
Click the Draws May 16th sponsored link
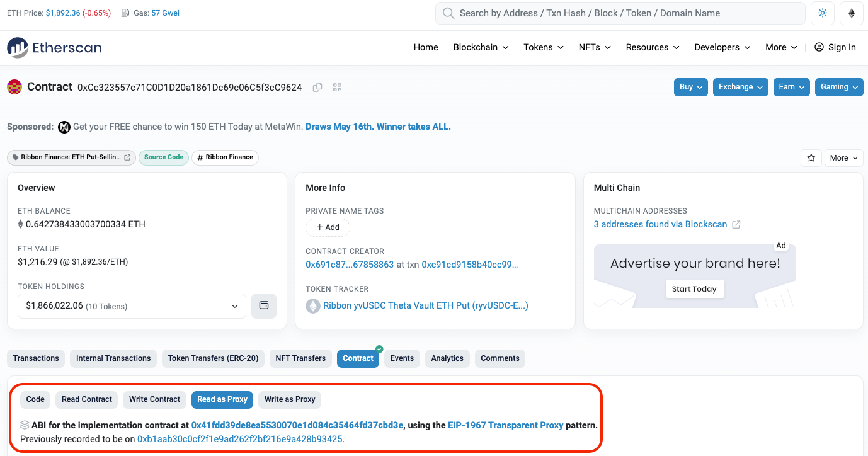378,127
